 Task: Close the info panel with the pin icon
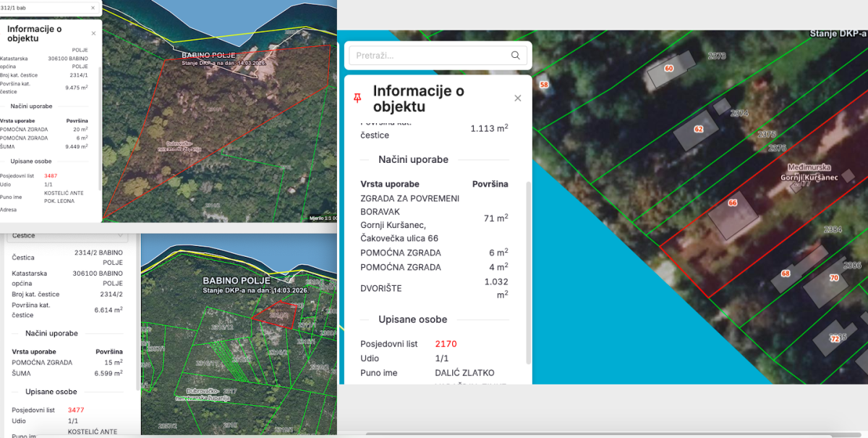pyautogui.click(x=517, y=98)
